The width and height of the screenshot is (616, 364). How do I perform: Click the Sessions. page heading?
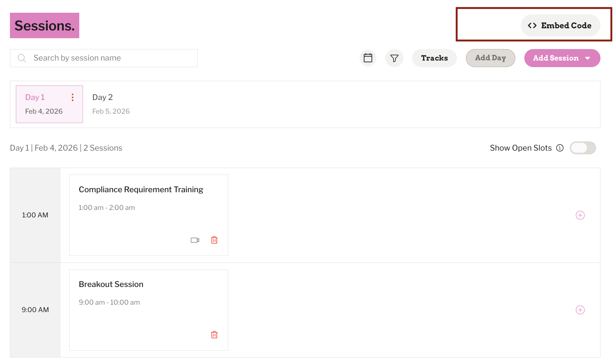point(44,25)
